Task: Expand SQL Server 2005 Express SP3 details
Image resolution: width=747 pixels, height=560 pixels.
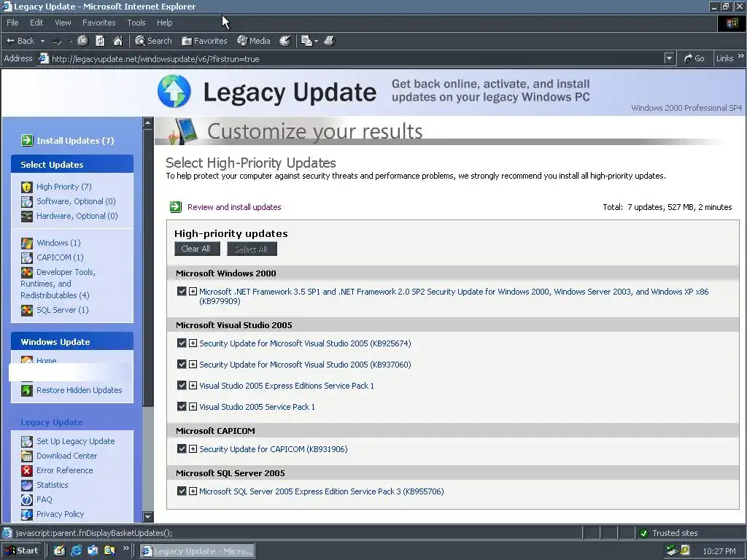Action: click(x=193, y=491)
